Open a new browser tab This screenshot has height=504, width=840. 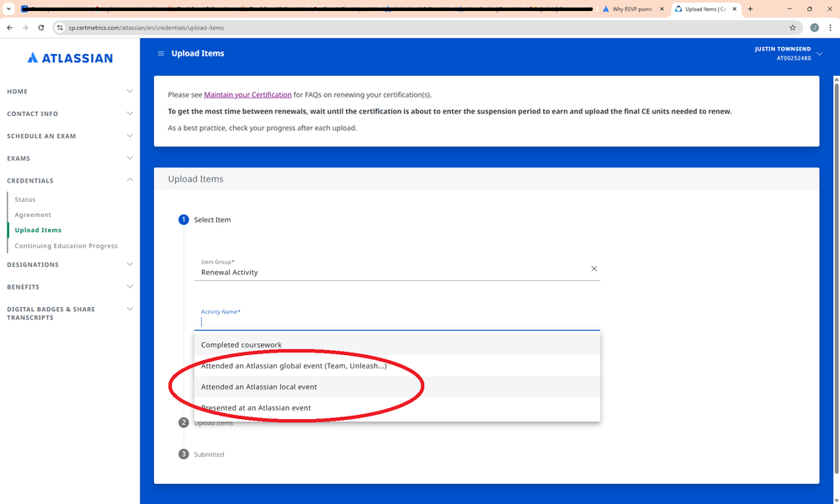click(x=750, y=8)
